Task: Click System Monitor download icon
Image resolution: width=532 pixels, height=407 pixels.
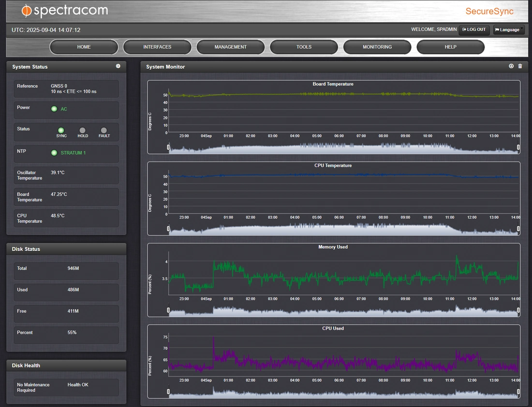Action: pyautogui.click(x=511, y=66)
